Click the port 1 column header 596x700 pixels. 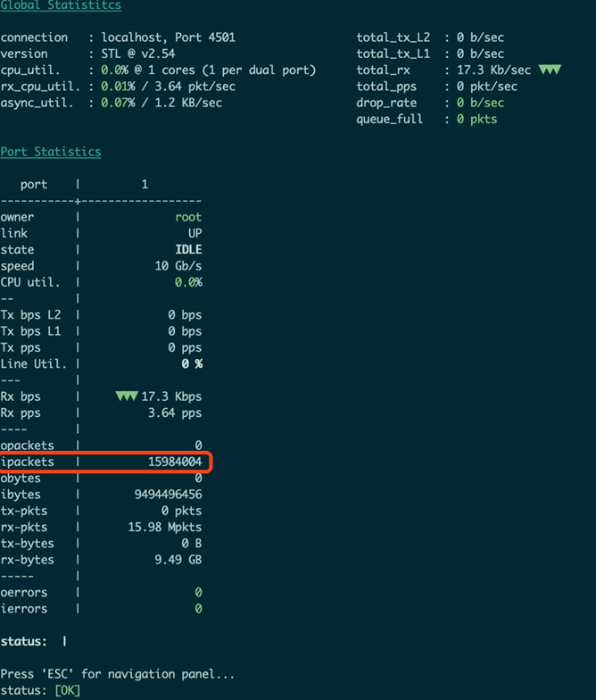[x=145, y=184]
